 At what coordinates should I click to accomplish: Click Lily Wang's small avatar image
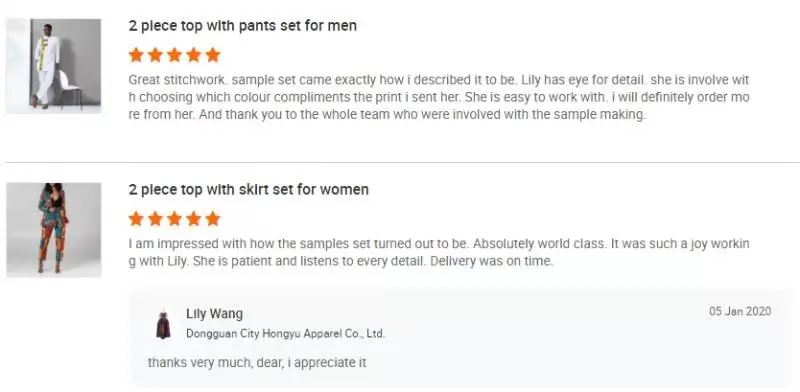point(163,325)
